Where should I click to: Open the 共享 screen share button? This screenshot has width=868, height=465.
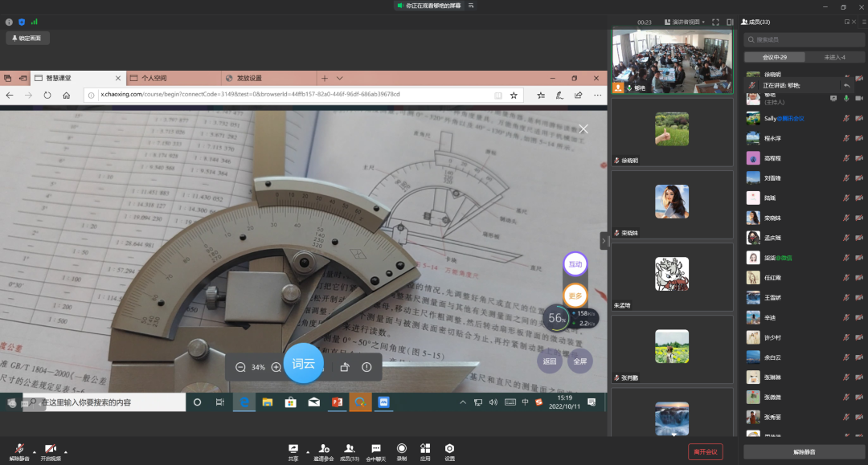click(293, 451)
